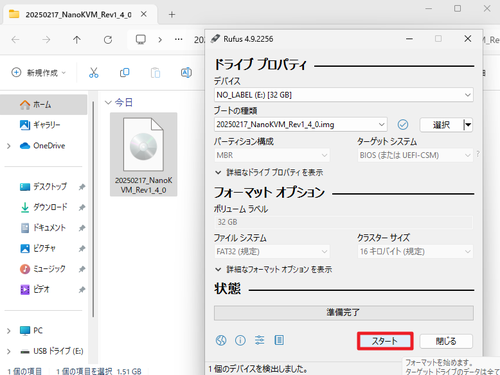500x375 pixels.
Task: Click the target system help question mark
Action: 478,154
